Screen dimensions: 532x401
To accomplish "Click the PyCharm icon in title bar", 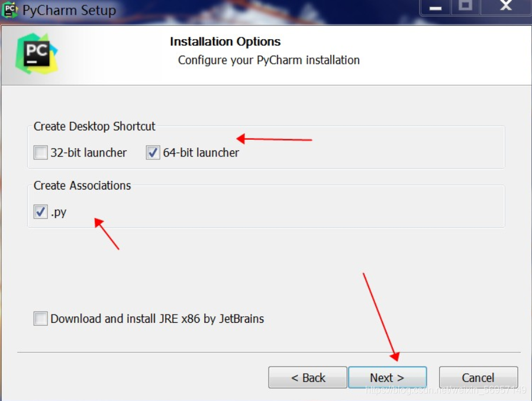I will pyautogui.click(x=10, y=10).
